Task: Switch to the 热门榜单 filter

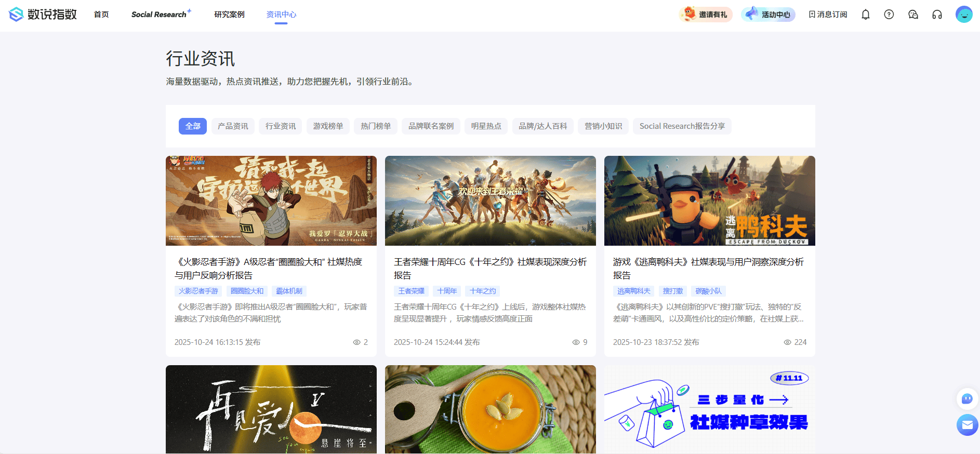Action: 376,126
